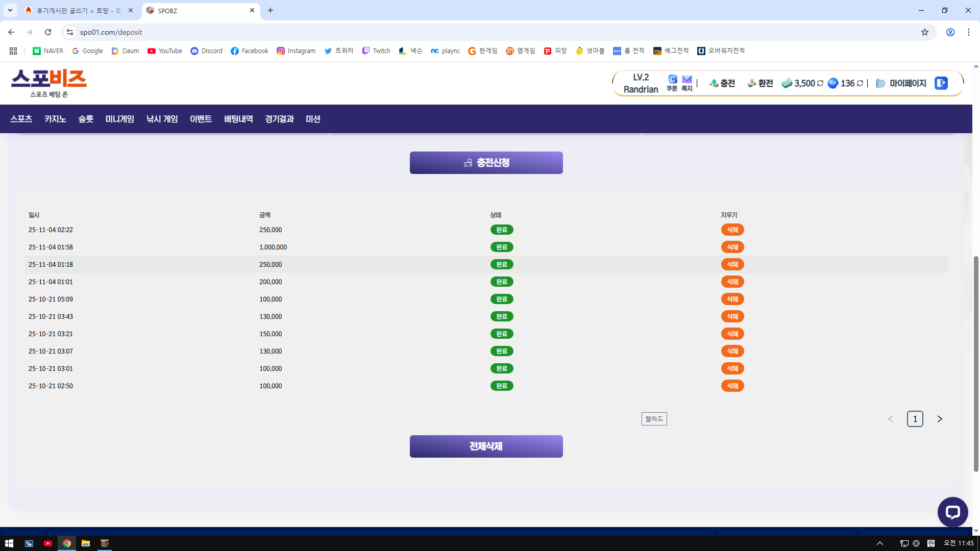Image resolution: width=980 pixels, height=551 pixels.
Task: Show hidden system tray icons
Action: pos(879,543)
